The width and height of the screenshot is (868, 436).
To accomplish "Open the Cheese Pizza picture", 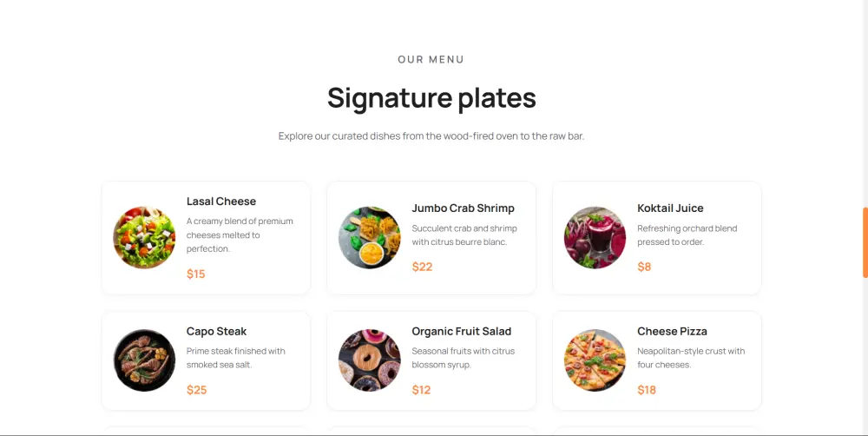I will [x=595, y=360].
